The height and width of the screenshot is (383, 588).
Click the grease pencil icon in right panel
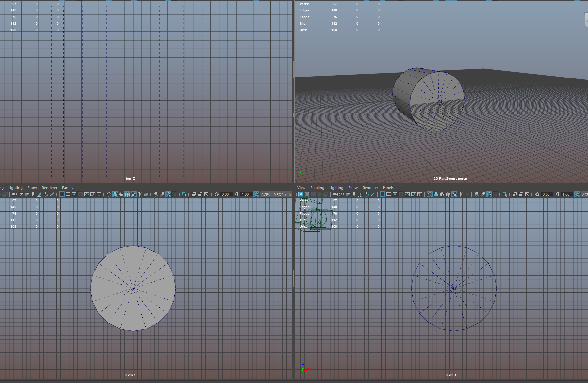[373, 194]
